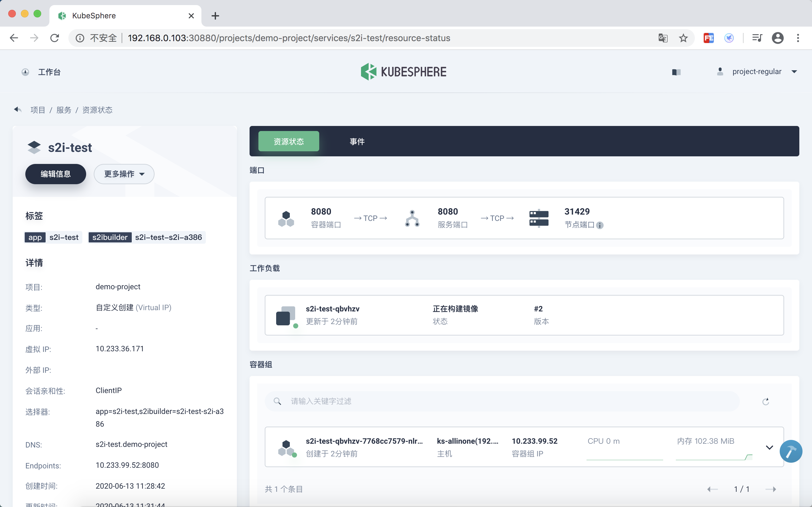Bookmark this page with star icon

pos(683,38)
